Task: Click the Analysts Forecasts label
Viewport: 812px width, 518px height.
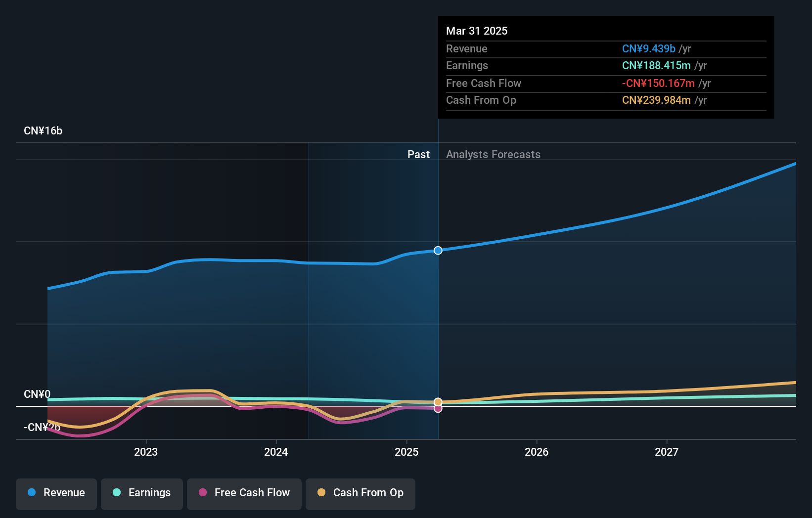Action: (493, 154)
